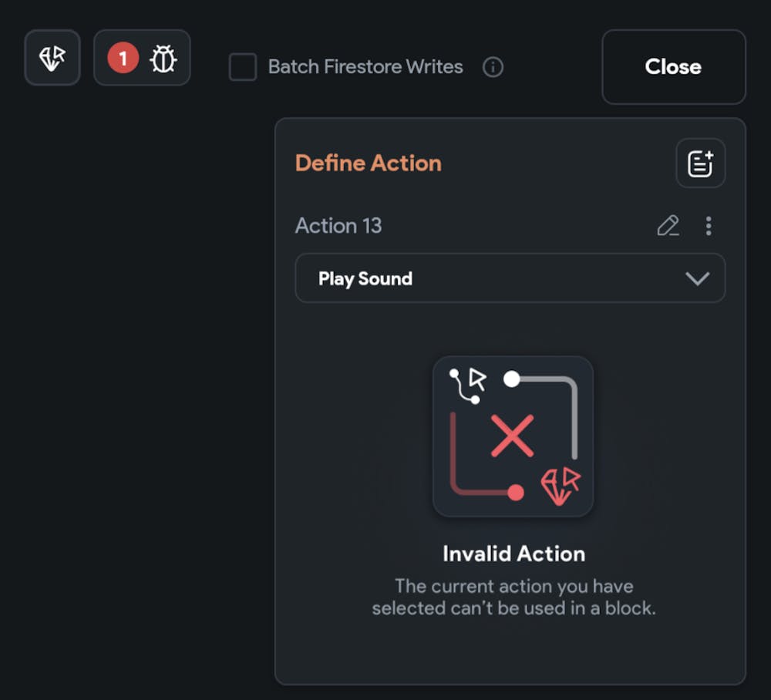The width and height of the screenshot is (771, 700).
Task: Change the selected action from Play Sound
Action: (x=510, y=278)
